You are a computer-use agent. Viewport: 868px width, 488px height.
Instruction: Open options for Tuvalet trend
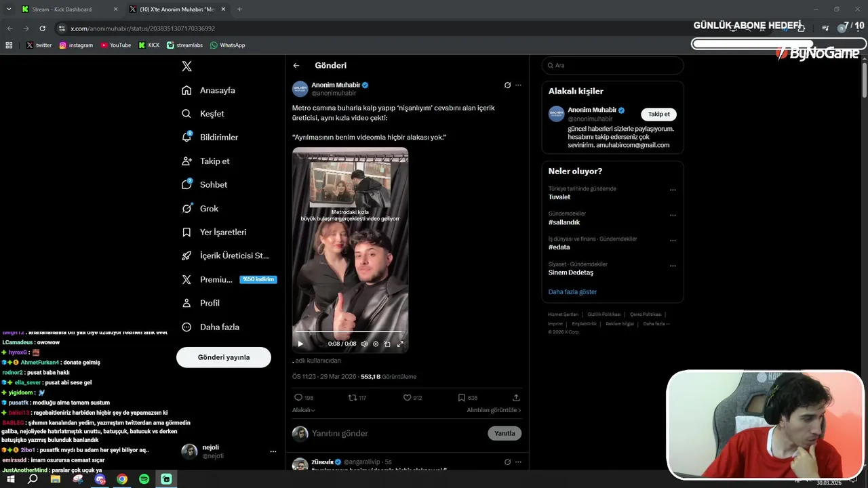pyautogui.click(x=673, y=190)
